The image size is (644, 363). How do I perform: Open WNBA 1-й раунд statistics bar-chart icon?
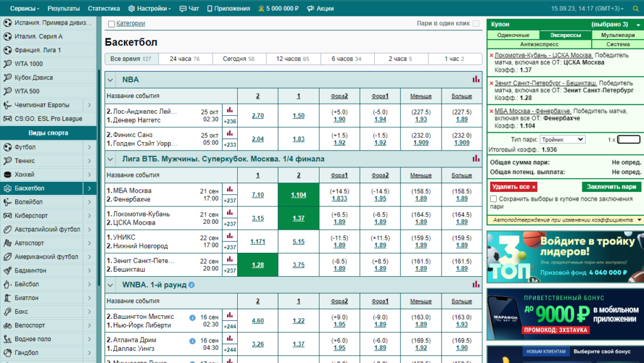(475, 284)
